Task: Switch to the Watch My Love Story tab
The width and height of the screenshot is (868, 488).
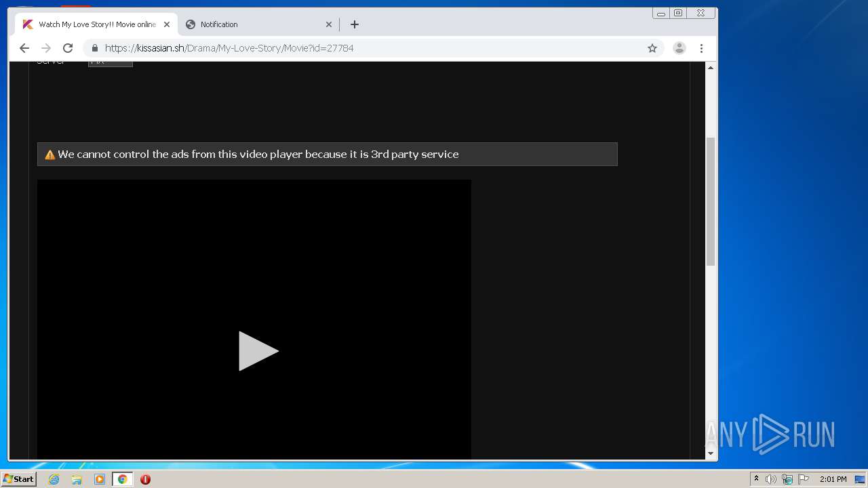Action: (x=96, y=24)
